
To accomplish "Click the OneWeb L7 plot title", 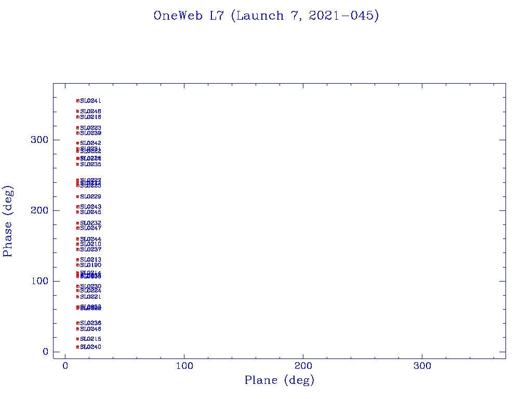I will 266,16.
